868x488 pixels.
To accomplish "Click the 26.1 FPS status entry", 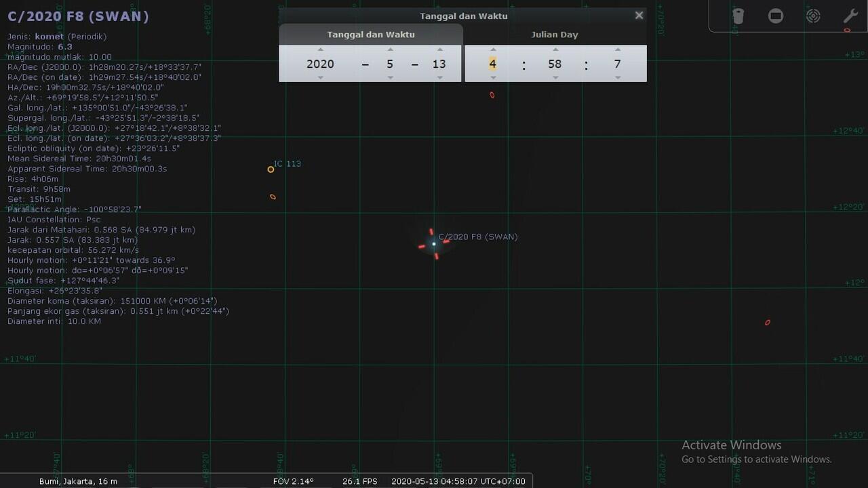I will coord(360,481).
